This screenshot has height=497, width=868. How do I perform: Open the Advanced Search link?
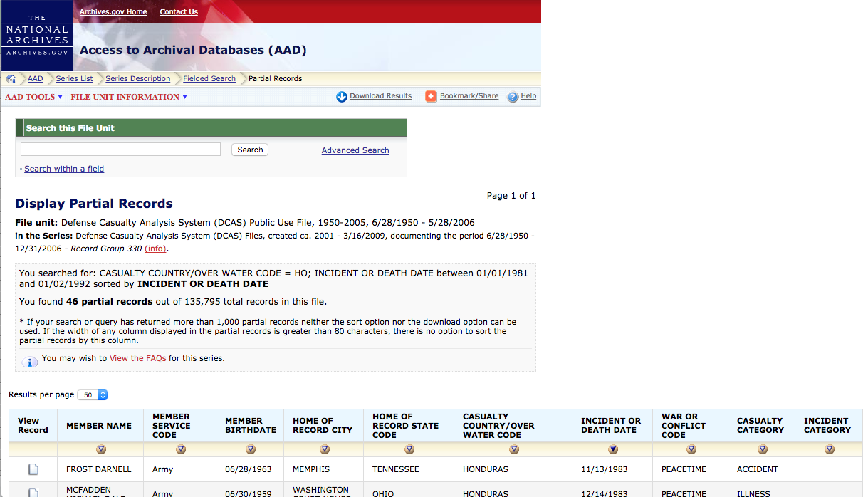355,150
